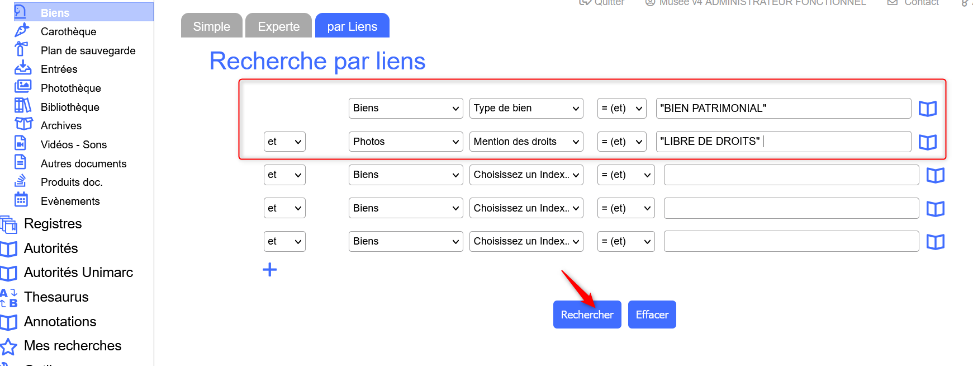Click the Effacer button
The height and width of the screenshot is (366, 973).
pos(652,315)
